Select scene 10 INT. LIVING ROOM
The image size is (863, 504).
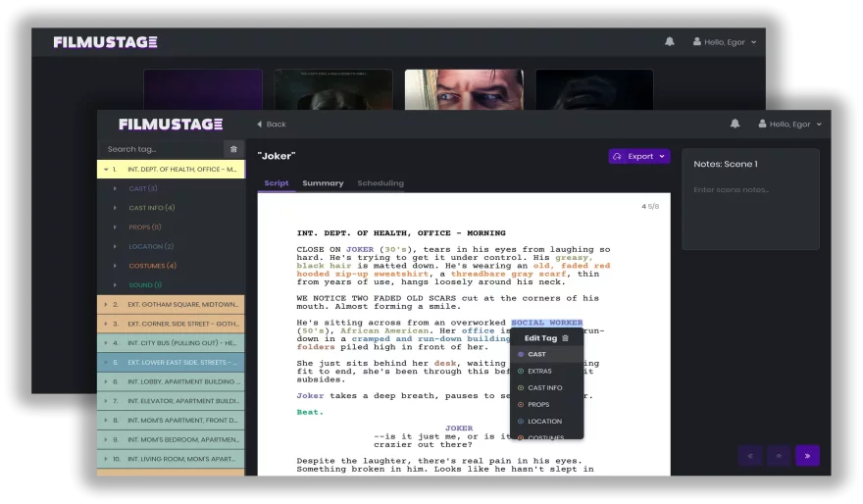pos(172,459)
